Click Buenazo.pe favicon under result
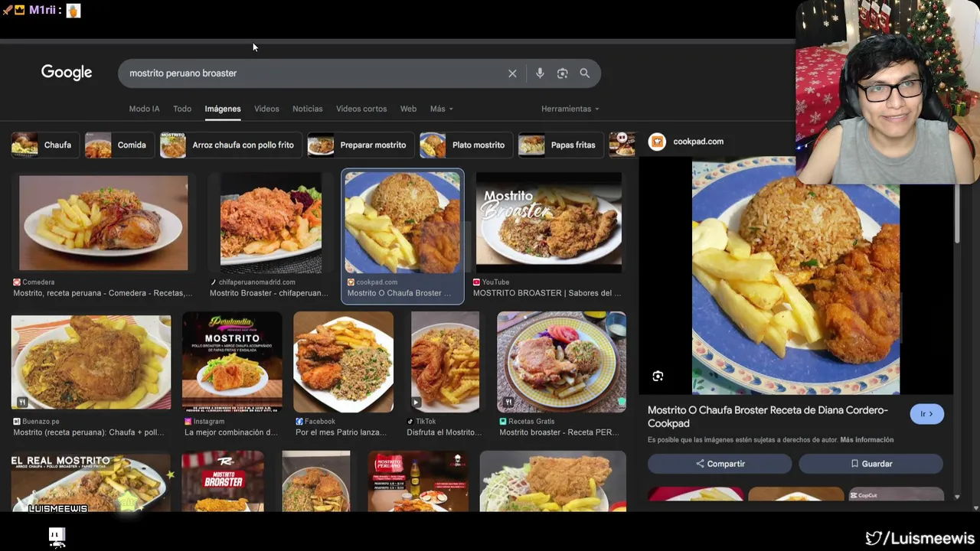 click(x=17, y=422)
